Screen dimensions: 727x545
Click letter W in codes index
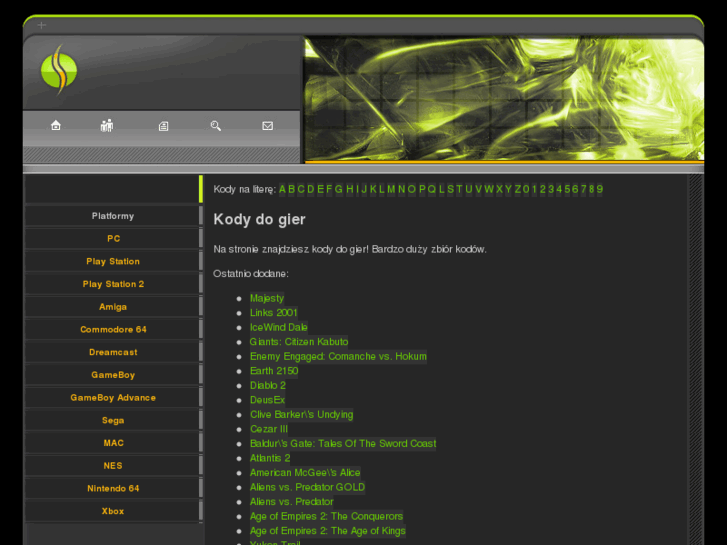tap(489, 189)
